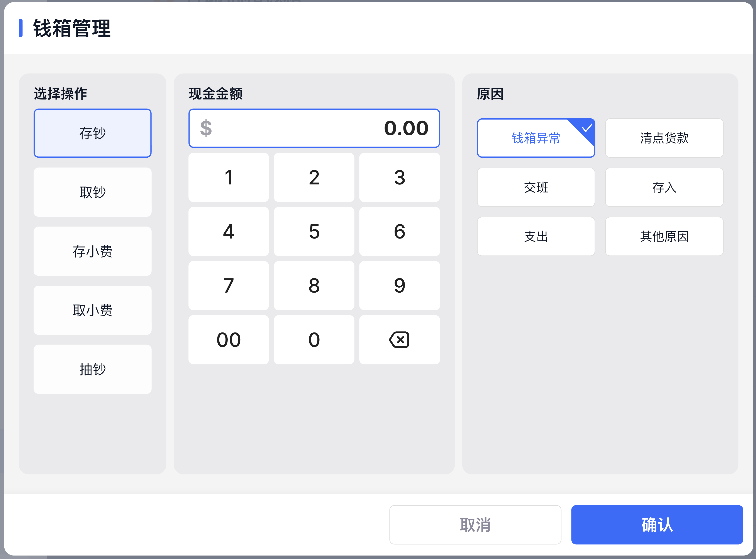The height and width of the screenshot is (559, 756).
Task: Tap number 5 on the keypad
Action: coord(314,232)
